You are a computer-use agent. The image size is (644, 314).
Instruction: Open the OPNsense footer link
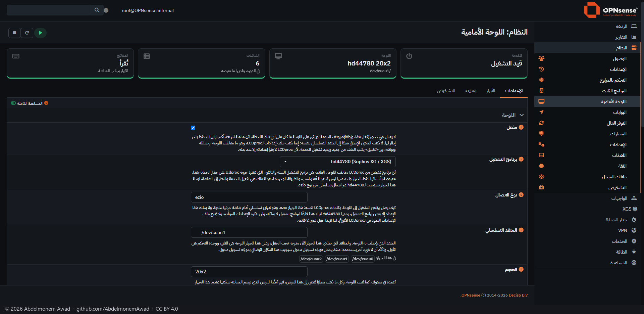click(x=471, y=295)
